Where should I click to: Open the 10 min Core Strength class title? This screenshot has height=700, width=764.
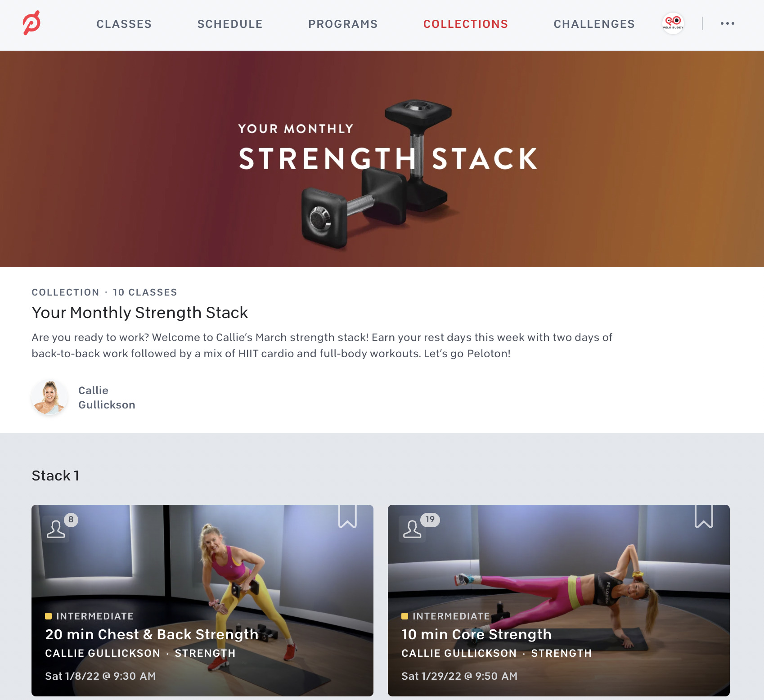476,634
